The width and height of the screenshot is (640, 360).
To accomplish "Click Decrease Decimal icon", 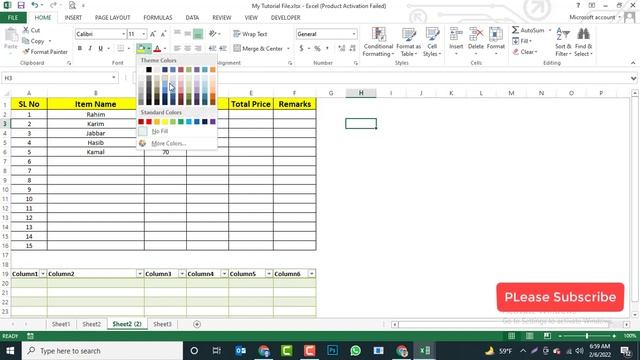I will pos(352,49).
